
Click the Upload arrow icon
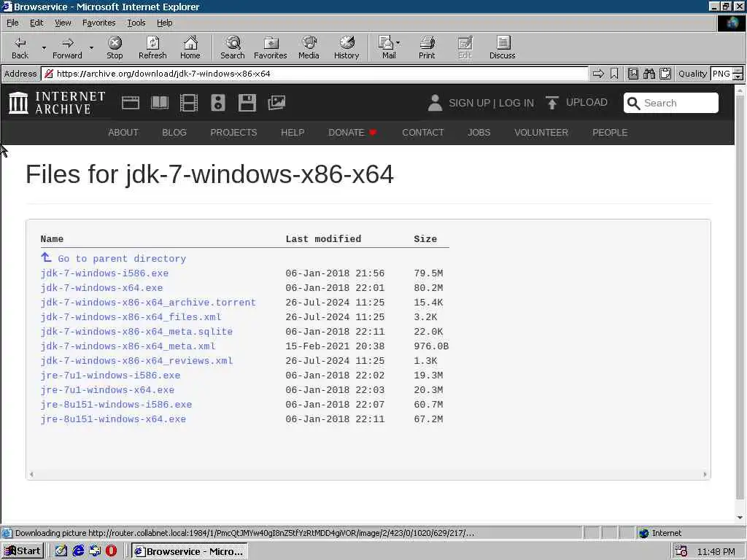pos(551,103)
